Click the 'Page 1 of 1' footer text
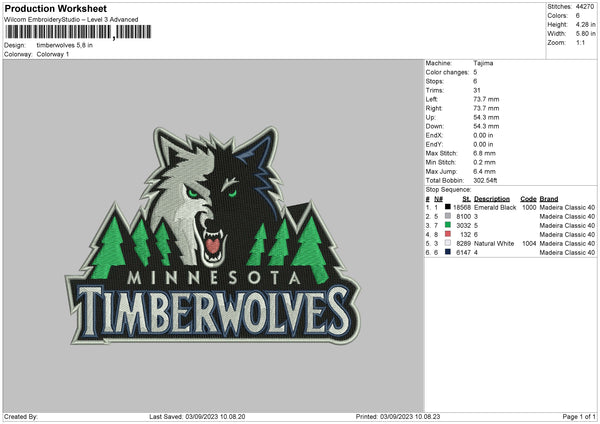 point(579,417)
